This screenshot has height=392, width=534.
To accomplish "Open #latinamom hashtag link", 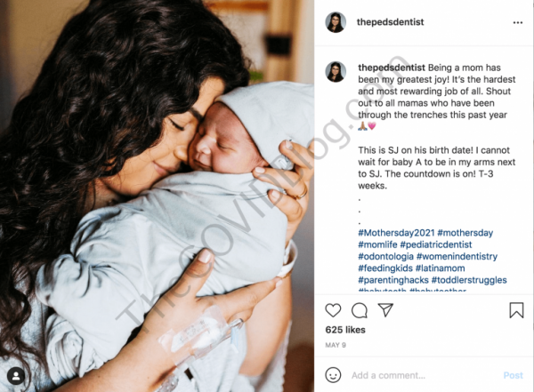I will tap(441, 268).
